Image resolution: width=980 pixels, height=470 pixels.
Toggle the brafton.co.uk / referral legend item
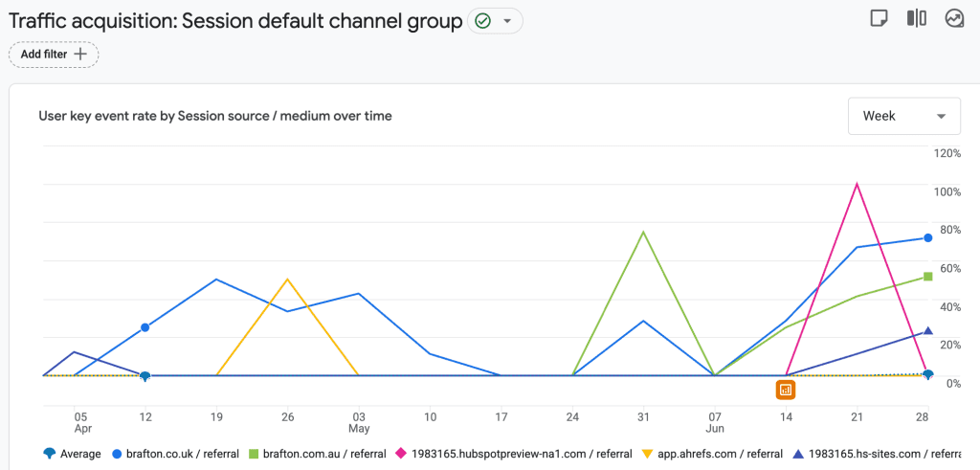174,454
